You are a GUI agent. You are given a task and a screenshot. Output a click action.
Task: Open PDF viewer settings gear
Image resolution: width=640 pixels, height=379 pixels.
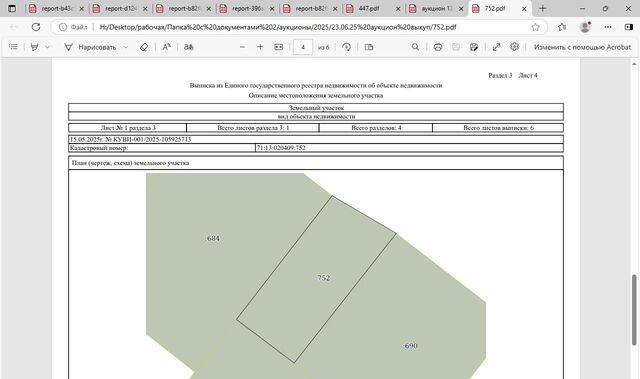[514, 47]
